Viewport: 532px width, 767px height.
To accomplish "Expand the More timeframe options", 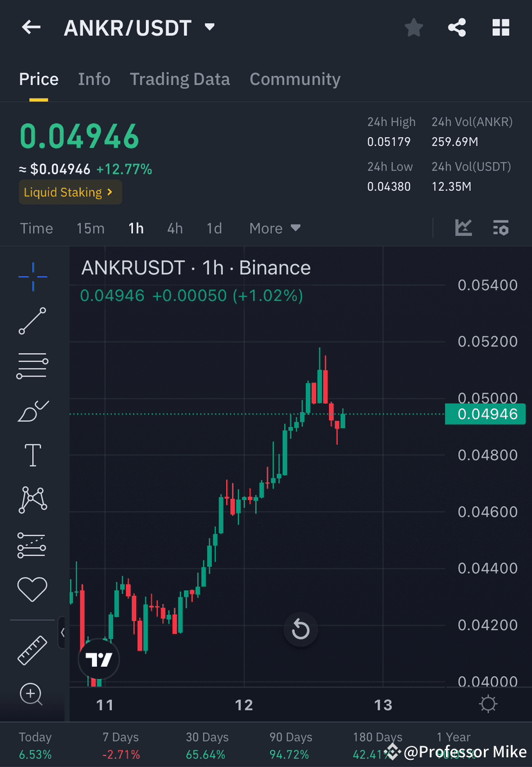I will 274,228.
